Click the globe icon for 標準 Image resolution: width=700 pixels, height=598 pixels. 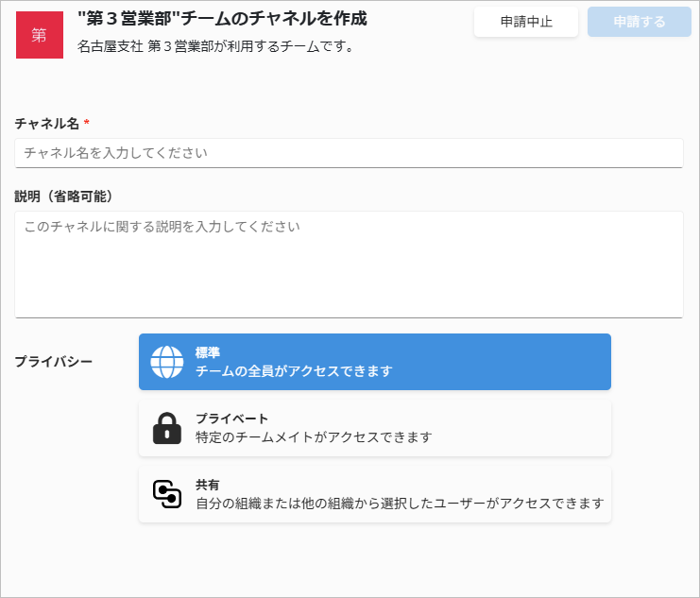pyautogui.click(x=167, y=362)
